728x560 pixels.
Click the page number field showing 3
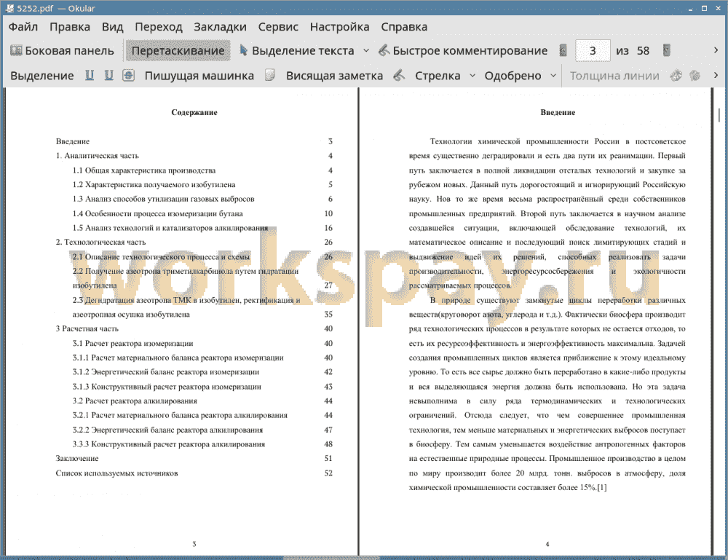[593, 51]
